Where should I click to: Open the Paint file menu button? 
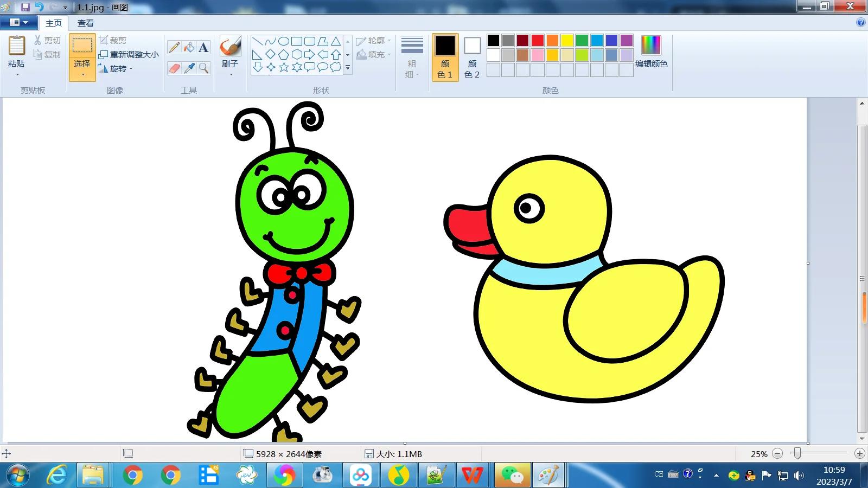coord(19,23)
